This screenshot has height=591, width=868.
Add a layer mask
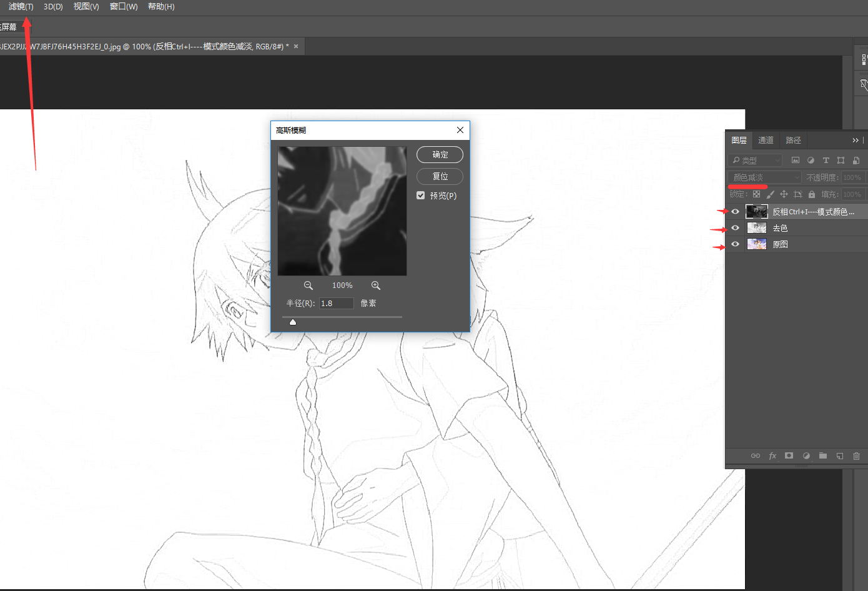pos(789,456)
